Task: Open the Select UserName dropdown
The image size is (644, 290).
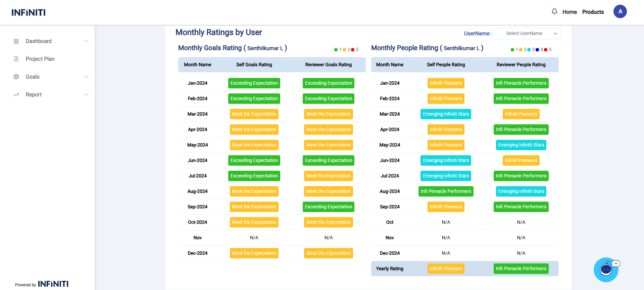Action: (x=527, y=34)
